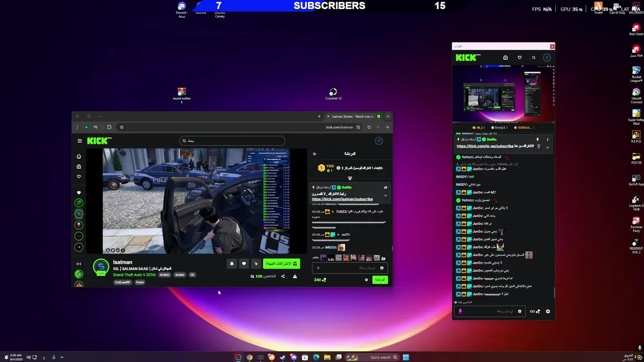Expand the pinned BotRix message in browser chat
Image resolution: width=644 pixels, height=362 pixels.
coord(385,195)
